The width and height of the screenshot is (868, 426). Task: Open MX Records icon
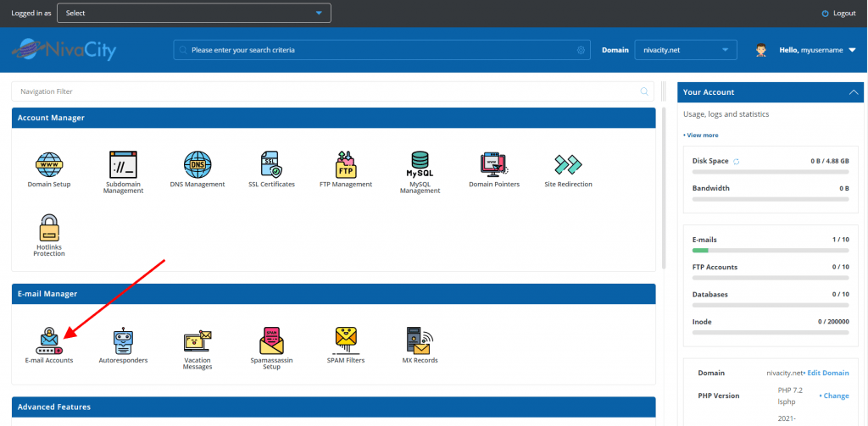tap(420, 341)
